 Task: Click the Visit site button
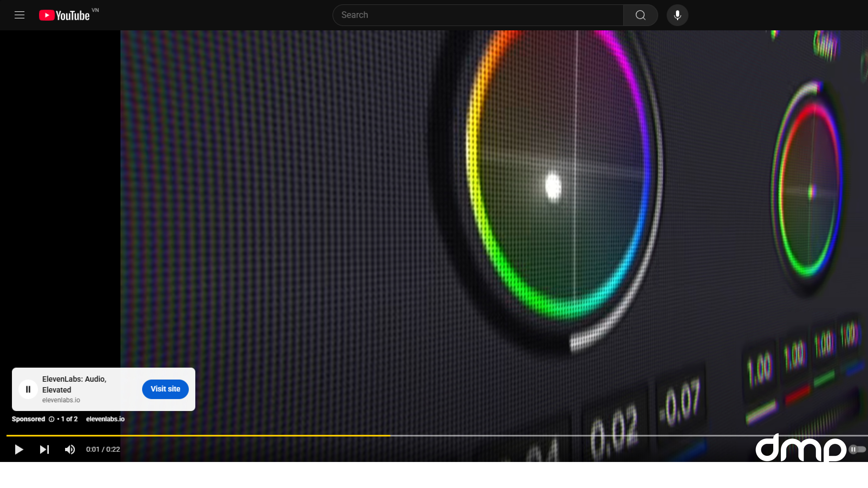click(x=165, y=389)
